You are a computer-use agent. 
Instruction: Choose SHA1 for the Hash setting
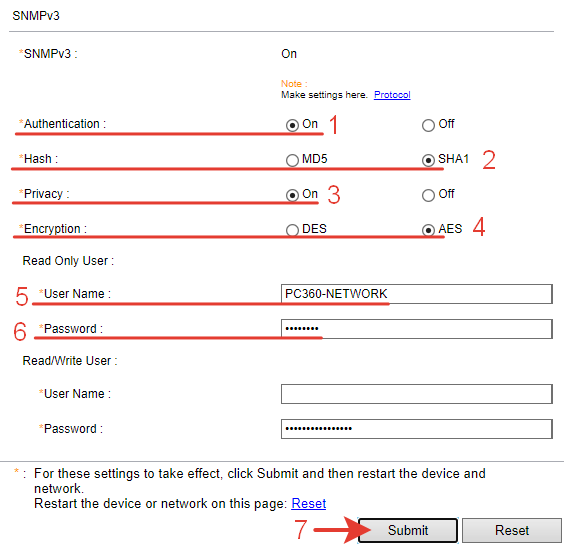pos(428,160)
